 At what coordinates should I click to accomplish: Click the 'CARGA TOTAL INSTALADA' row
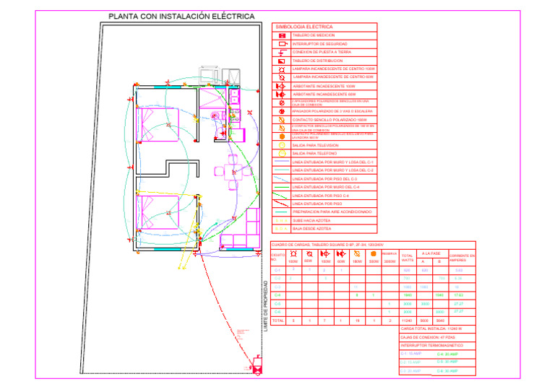(x=437, y=329)
